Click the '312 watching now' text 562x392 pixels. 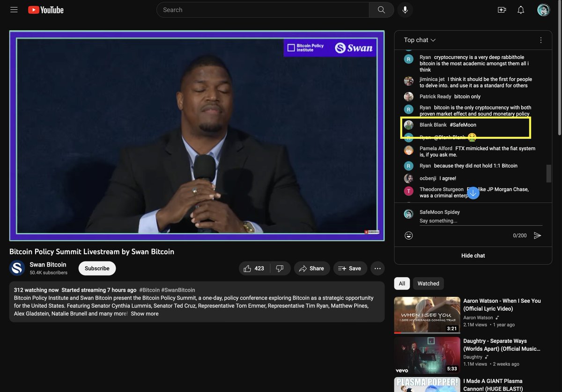coord(37,290)
